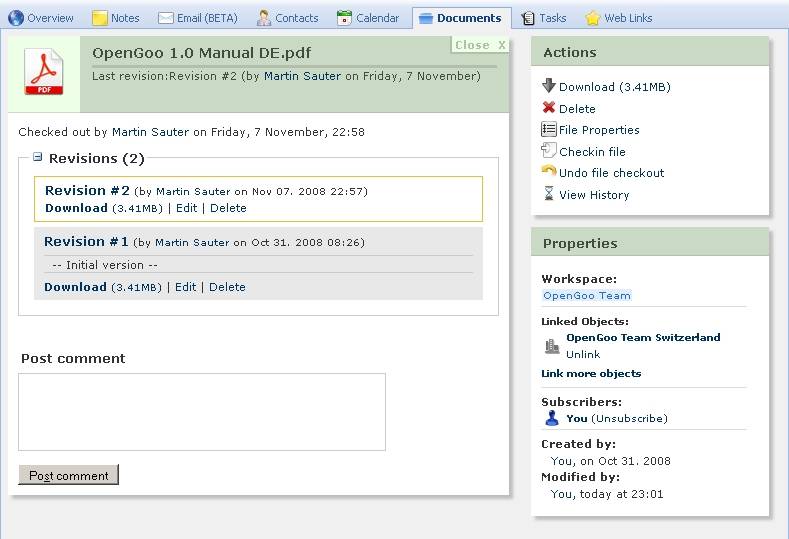Download Revision #1 of the document
The image size is (789, 539).
pos(75,287)
